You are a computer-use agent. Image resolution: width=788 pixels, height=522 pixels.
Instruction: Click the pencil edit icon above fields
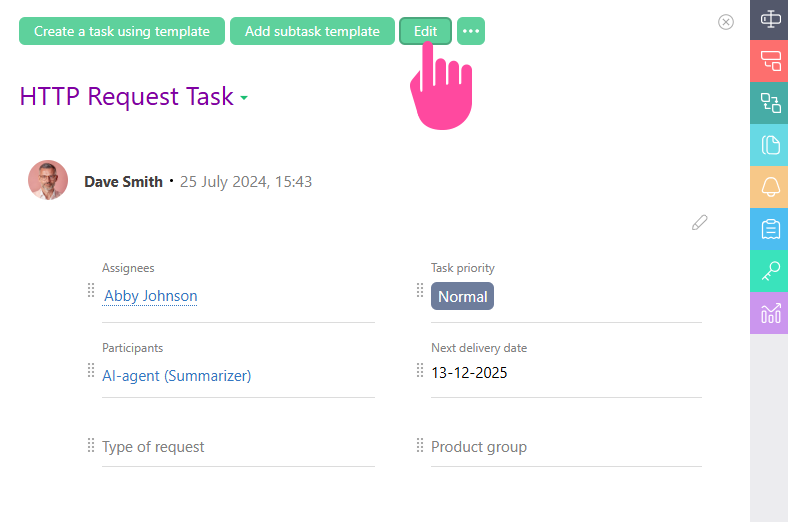pos(700,222)
